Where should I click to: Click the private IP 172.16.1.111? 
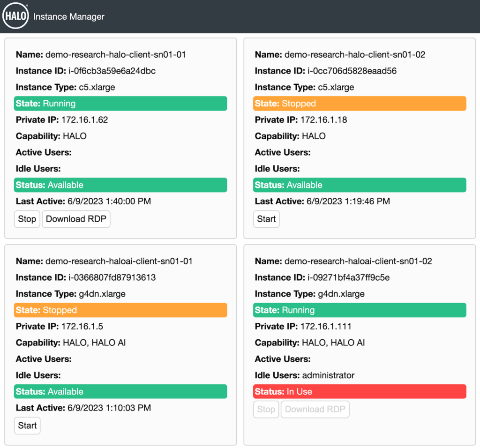(326, 327)
